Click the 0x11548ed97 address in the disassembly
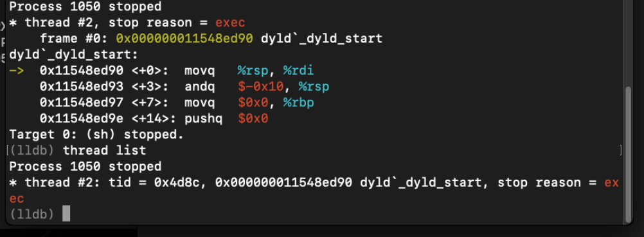This screenshot has width=644, height=237. coord(82,103)
